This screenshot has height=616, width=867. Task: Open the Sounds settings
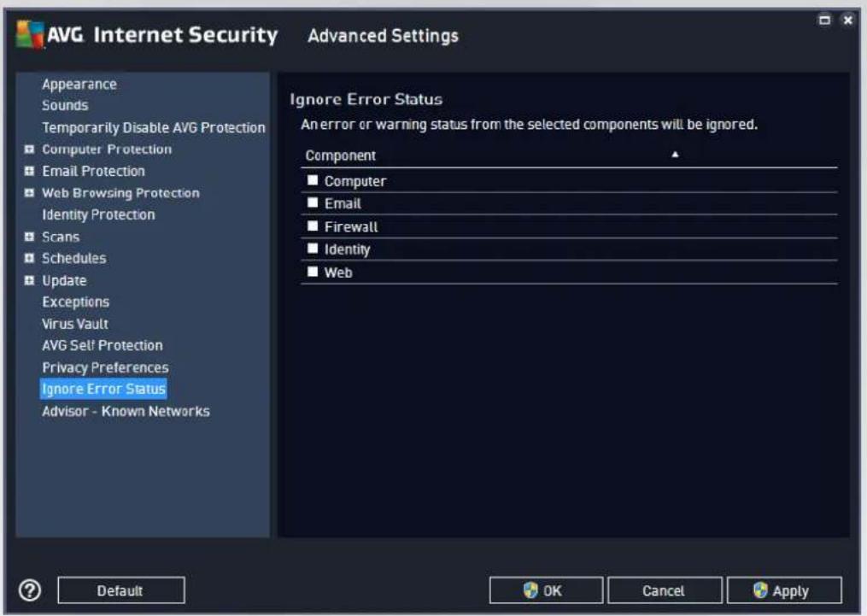click(65, 105)
